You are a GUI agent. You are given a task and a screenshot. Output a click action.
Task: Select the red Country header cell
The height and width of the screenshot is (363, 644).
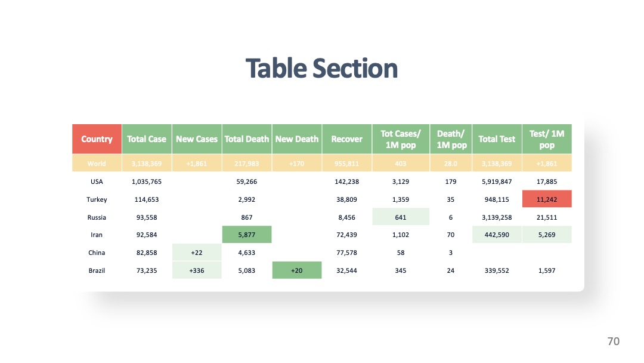pos(97,139)
